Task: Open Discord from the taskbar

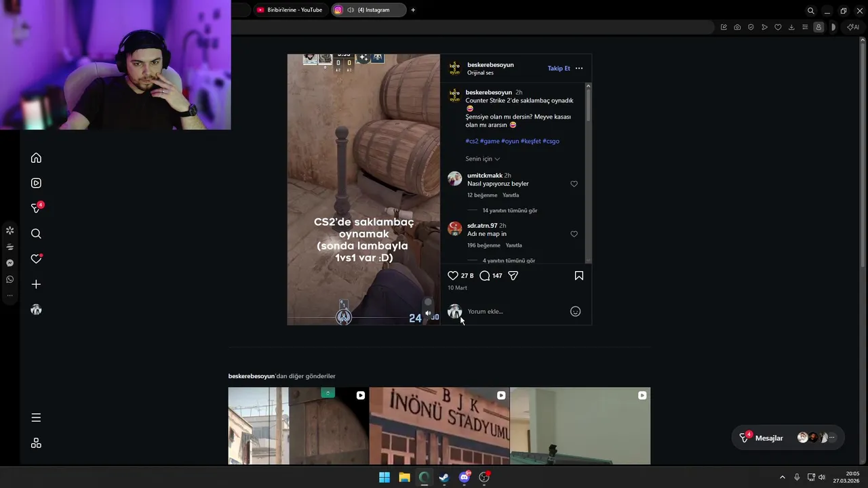Action: pyautogui.click(x=465, y=477)
